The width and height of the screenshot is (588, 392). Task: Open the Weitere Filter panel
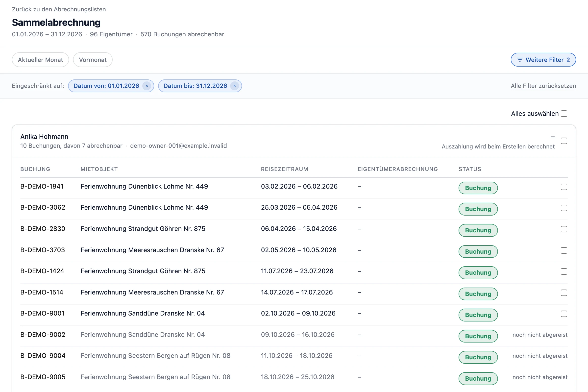543,60
